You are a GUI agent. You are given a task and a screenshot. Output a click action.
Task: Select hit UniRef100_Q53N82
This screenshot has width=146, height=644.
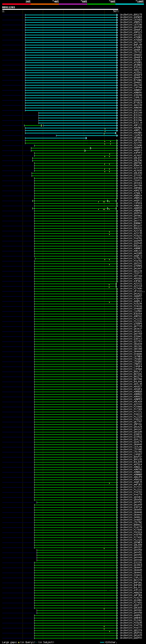pos(131,138)
